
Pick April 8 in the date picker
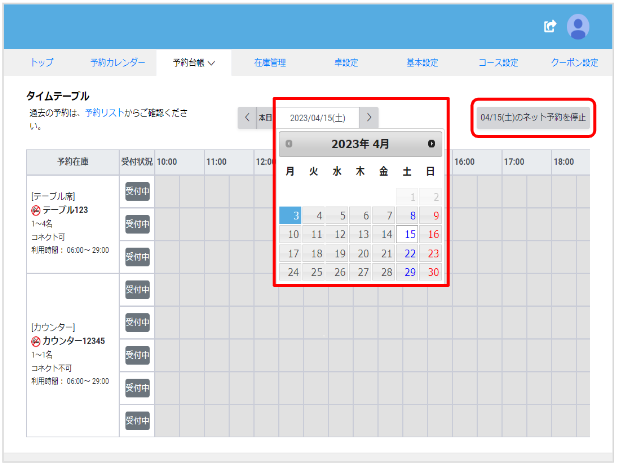tap(407, 216)
